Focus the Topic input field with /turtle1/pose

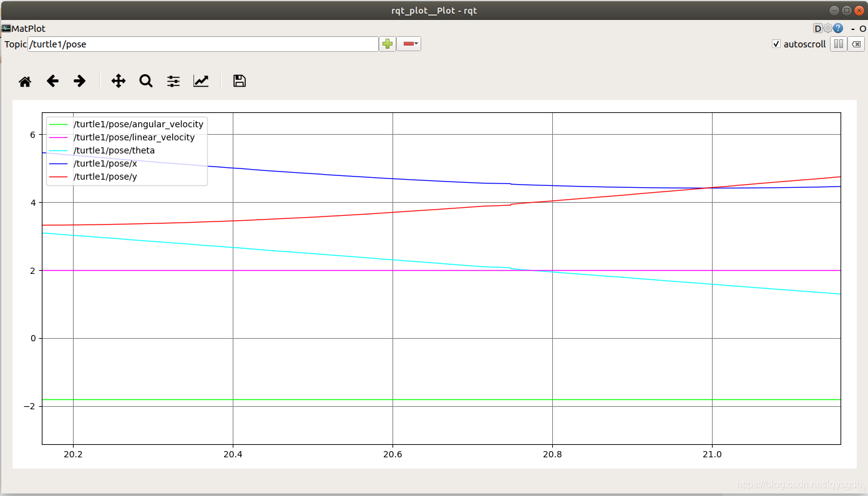pyautogui.click(x=203, y=44)
